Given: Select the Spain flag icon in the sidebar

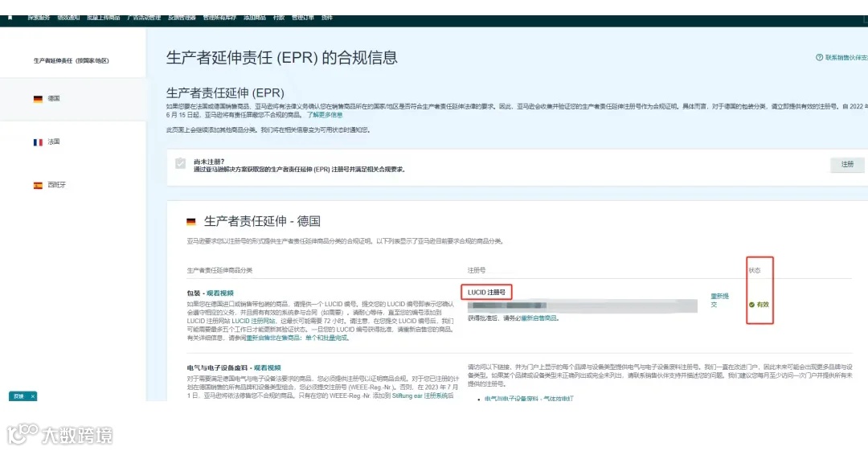Looking at the screenshot, I should (38, 186).
